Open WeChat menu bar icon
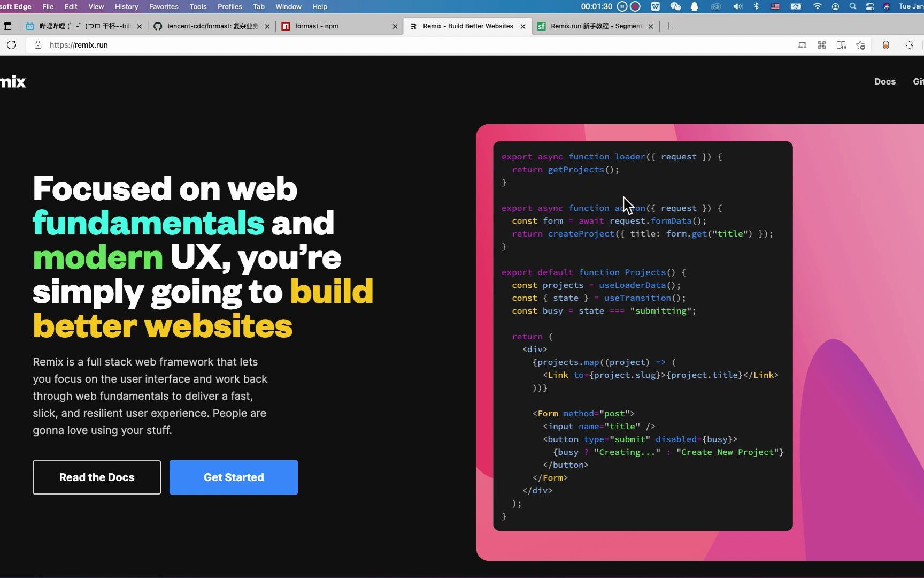Screen dimensions: 924x578 click(x=675, y=6)
